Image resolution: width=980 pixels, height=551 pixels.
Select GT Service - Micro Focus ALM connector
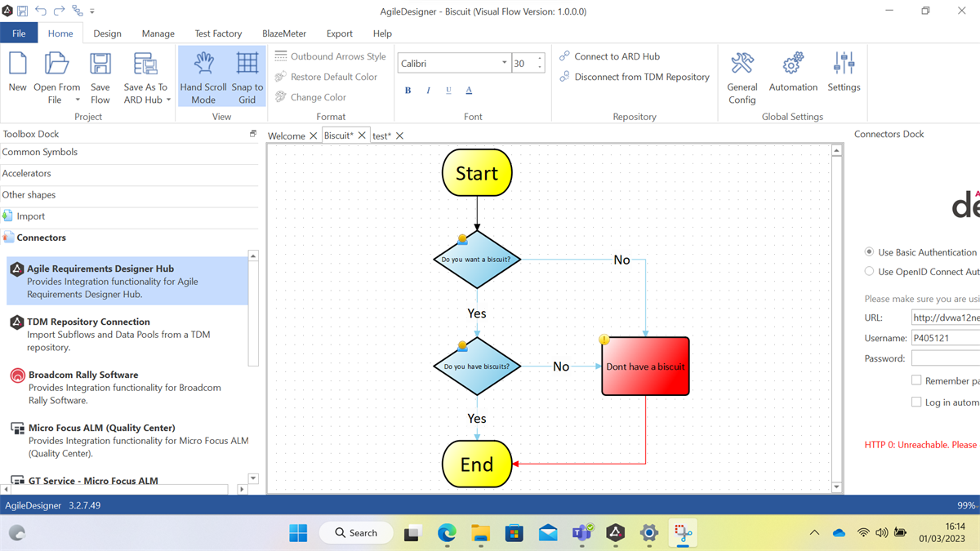pyautogui.click(x=127, y=481)
